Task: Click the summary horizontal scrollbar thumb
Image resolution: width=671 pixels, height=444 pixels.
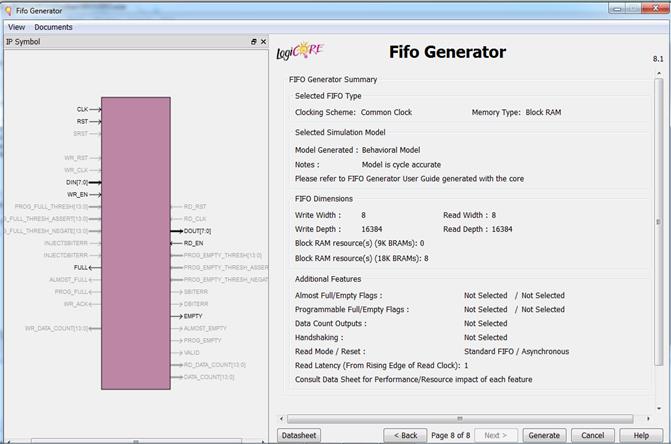Action: [460, 418]
